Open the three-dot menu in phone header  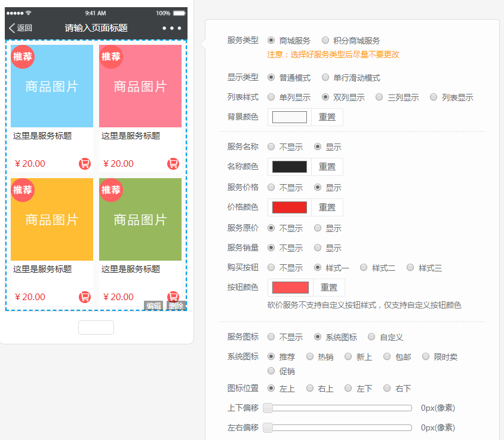(171, 28)
